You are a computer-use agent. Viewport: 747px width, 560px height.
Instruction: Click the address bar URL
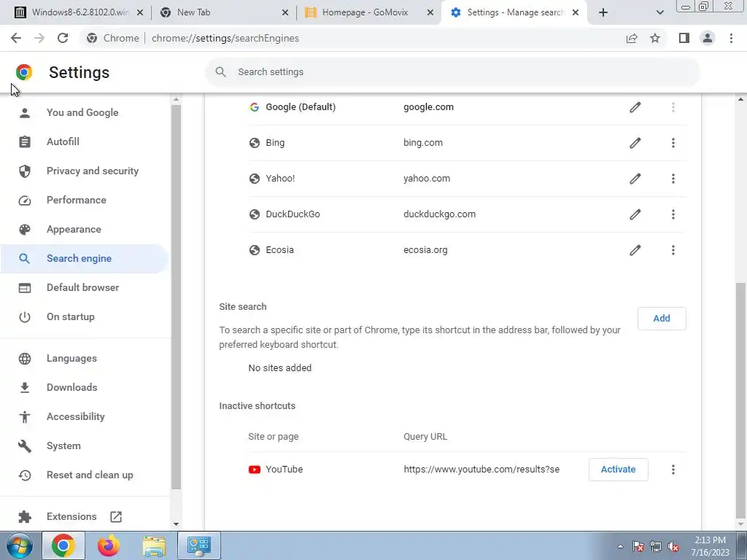pos(225,38)
